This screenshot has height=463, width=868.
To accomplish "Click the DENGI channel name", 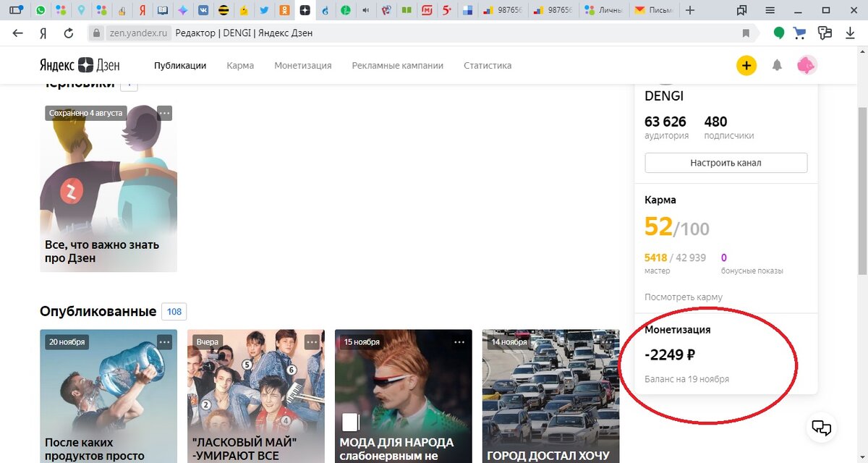I will pyautogui.click(x=664, y=96).
